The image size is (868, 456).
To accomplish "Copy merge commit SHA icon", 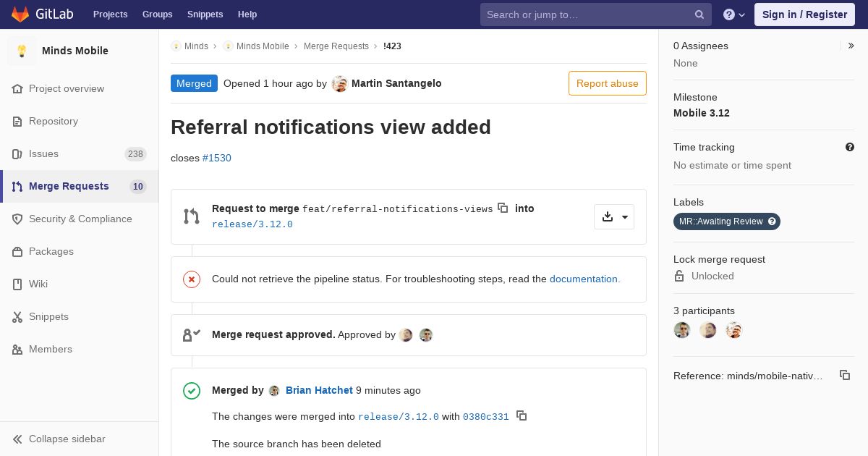I will coord(522,415).
